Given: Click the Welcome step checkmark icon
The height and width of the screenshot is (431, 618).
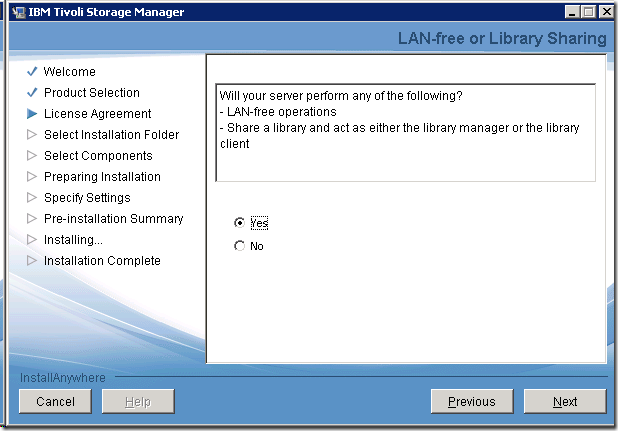Looking at the screenshot, I should click(32, 72).
